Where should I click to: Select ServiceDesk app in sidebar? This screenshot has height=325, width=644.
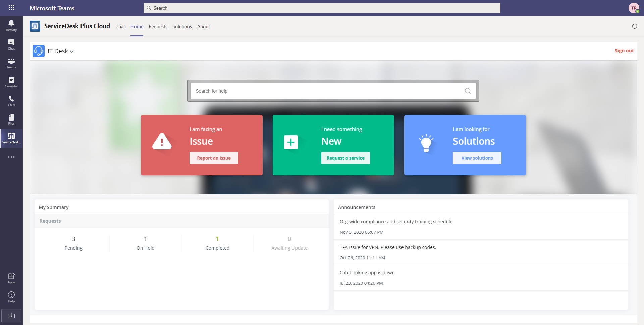click(11, 138)
